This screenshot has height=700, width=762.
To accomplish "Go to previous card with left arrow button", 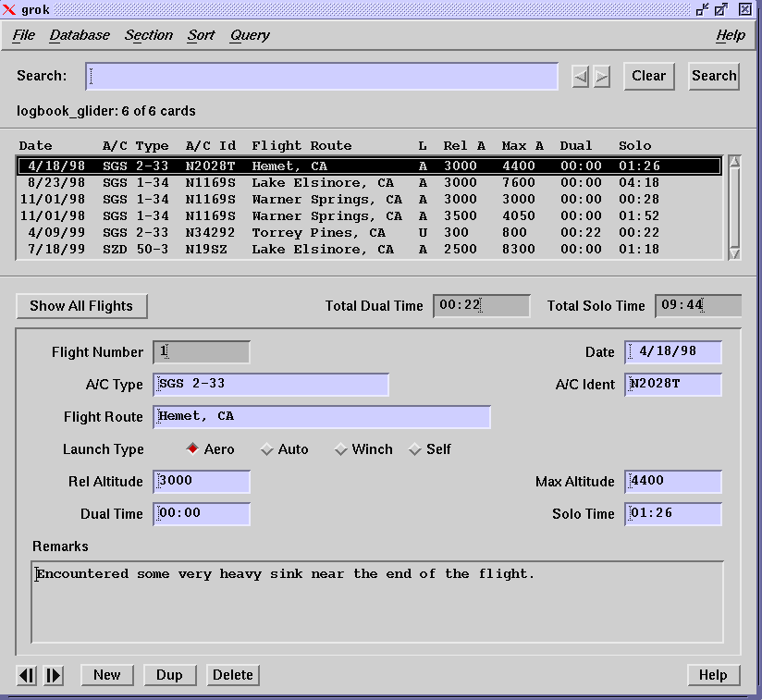I will tap(27, 675).
